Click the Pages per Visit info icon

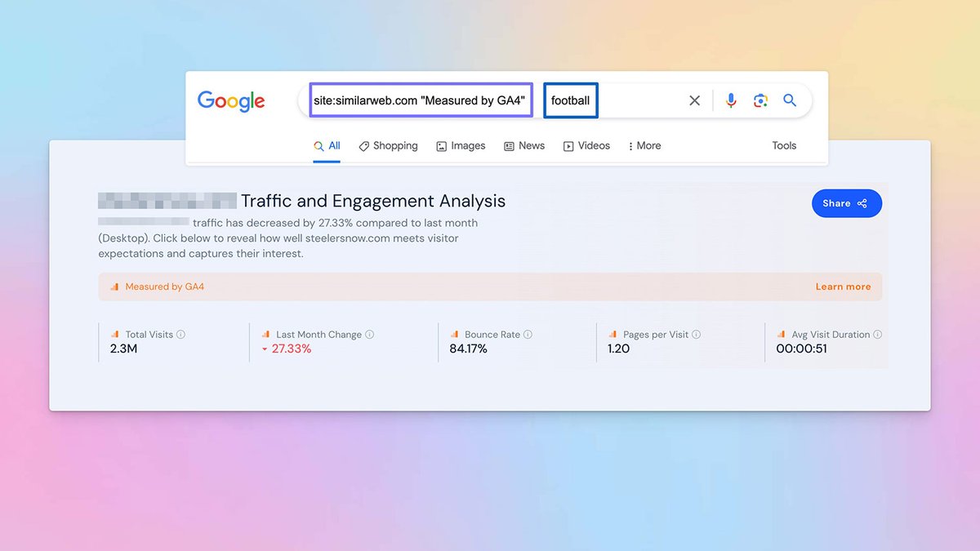(x=697, y=335)
